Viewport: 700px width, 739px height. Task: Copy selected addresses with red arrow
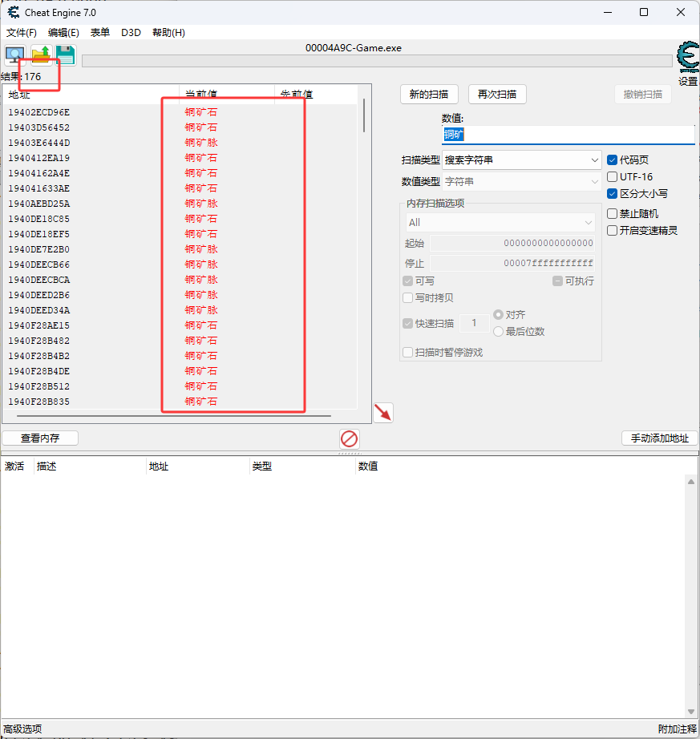pyautogui.click(x=383, y=413)
